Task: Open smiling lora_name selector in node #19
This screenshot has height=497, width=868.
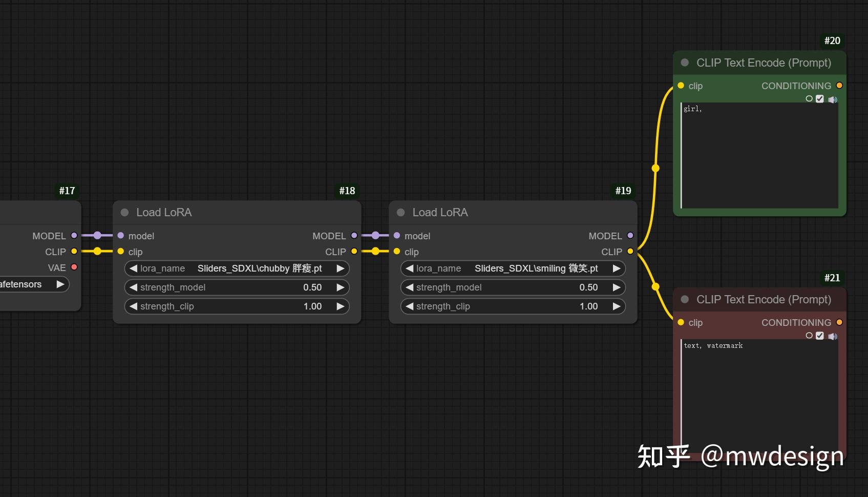Action: [x=513, y=268]
